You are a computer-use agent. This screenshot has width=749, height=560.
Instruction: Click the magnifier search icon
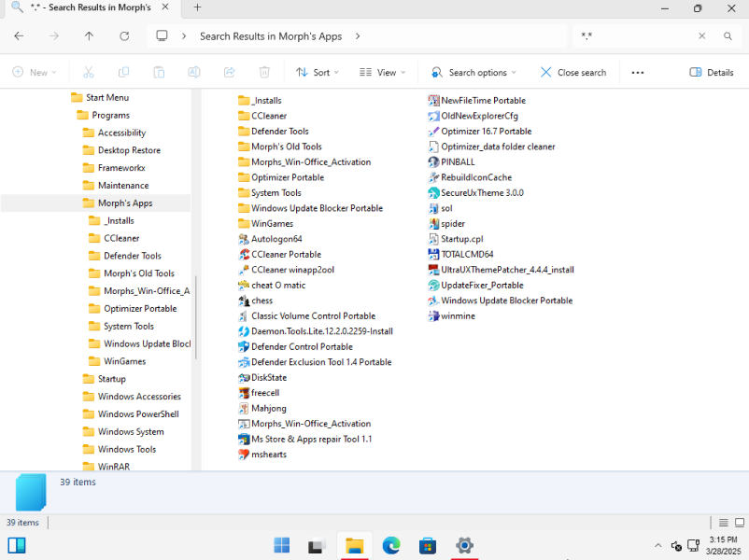[x=728, y=35]
